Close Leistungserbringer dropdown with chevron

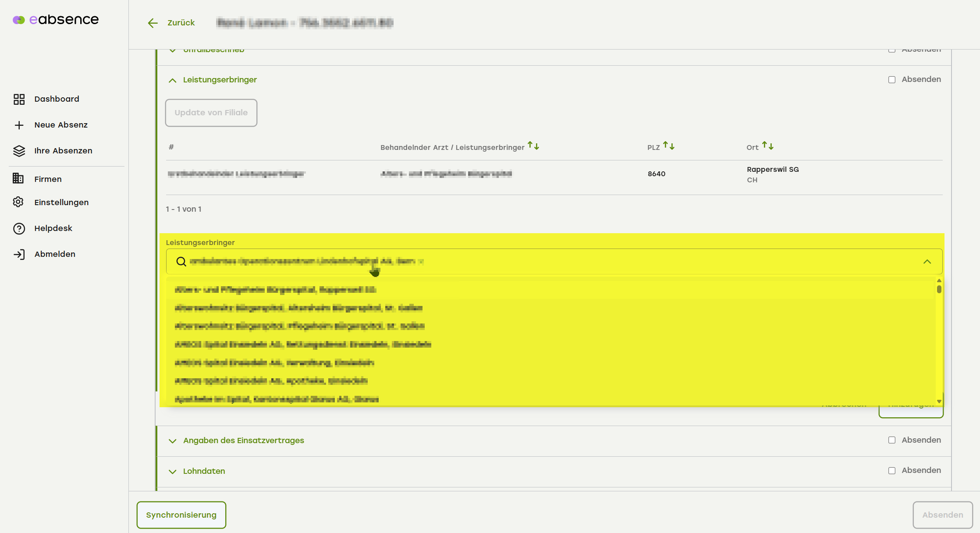(927, 262)
